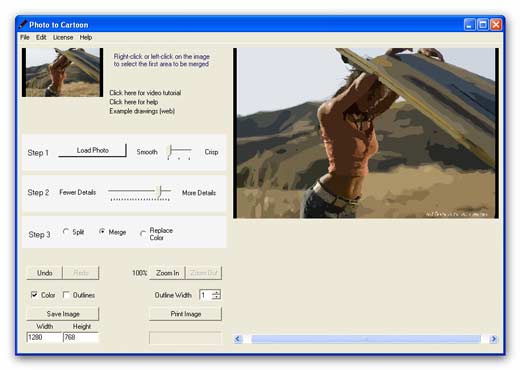Image resolution: width=520 pixels, height=370 pixels.
Task: Click the 'Click here for help' link
Action: [133, 102]
